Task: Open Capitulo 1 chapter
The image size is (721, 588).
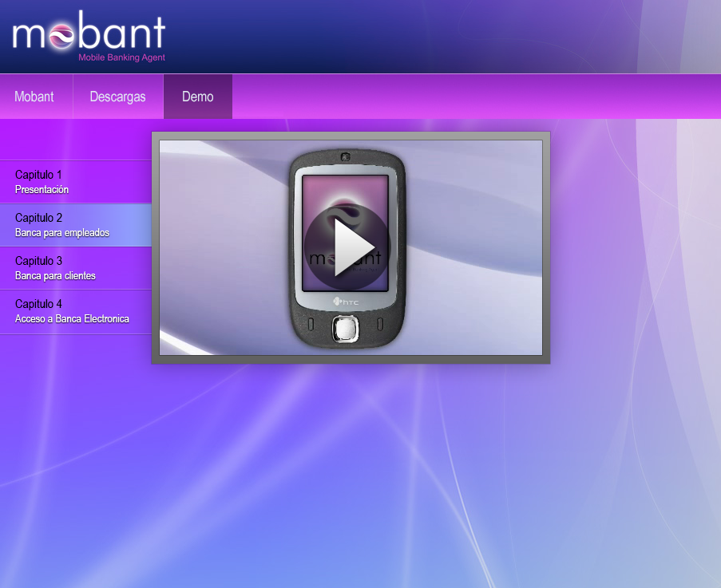Action: [38, 174]
